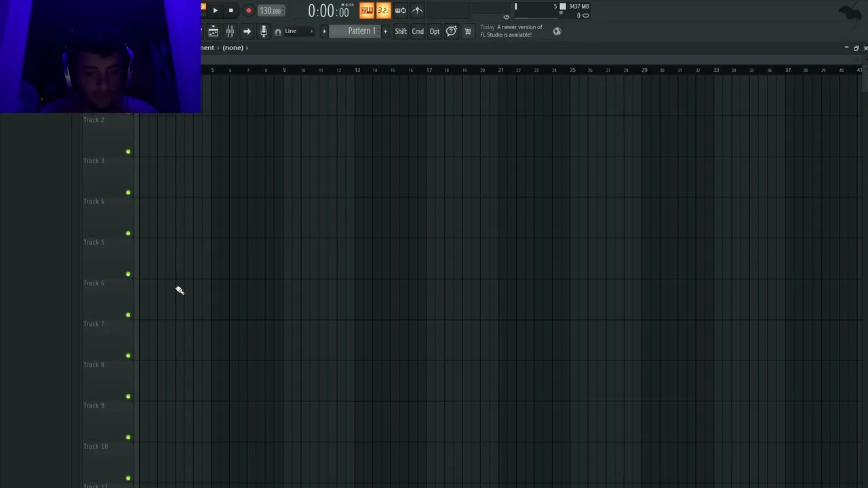868x488 pixels.
Task: Toggle the metronome-style blend recording icon
Action: pyautogui.click(x=417, y=10)
